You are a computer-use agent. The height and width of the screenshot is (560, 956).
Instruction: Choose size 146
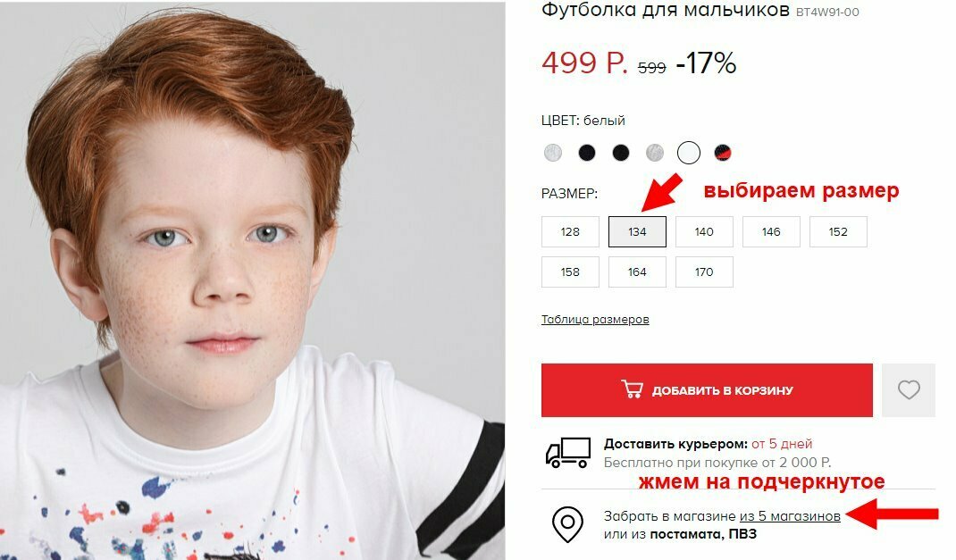point(771,231)
